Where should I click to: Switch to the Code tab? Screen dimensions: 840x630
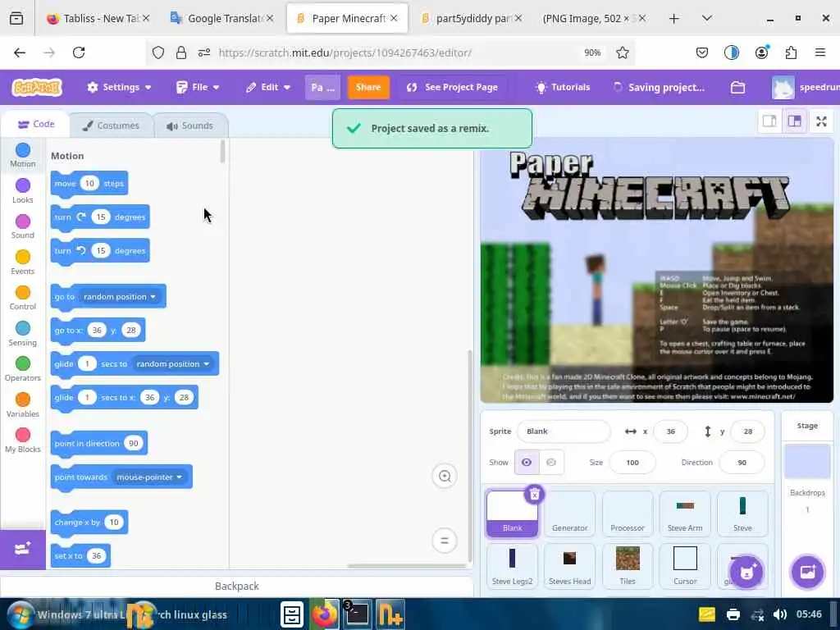[36, 125]
